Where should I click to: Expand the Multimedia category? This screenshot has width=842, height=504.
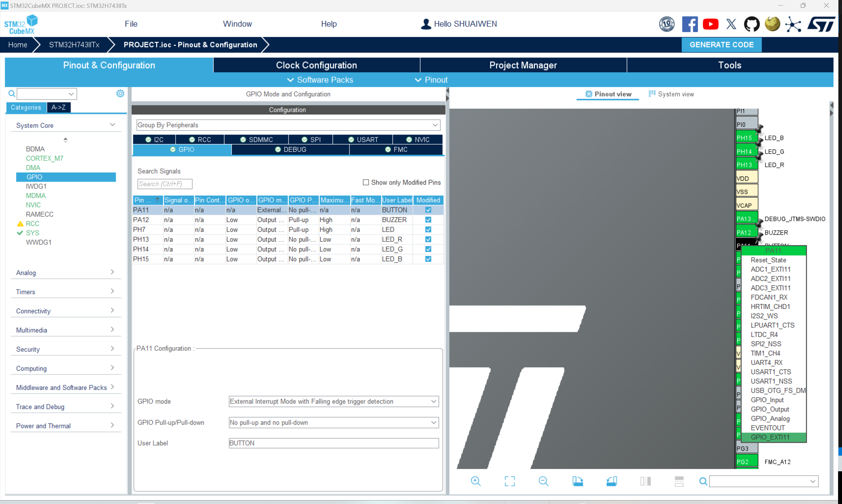pos(112,330)
